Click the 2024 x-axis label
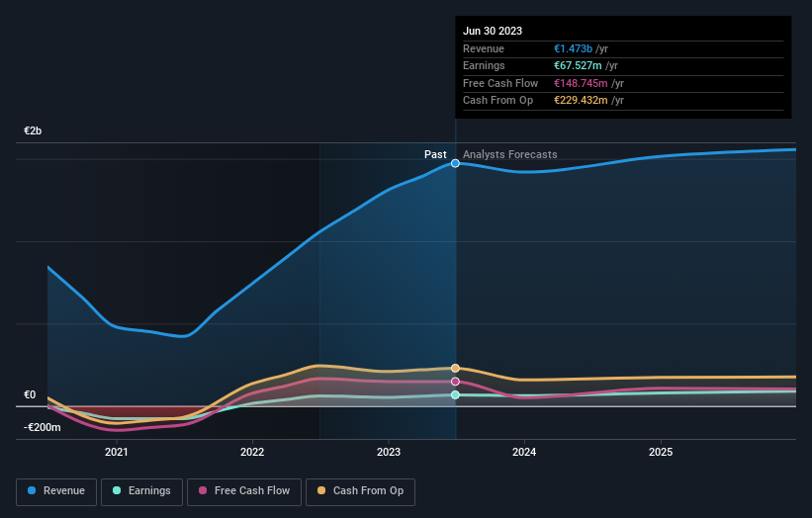Screen dimensions: 812x518 (524, 452)
